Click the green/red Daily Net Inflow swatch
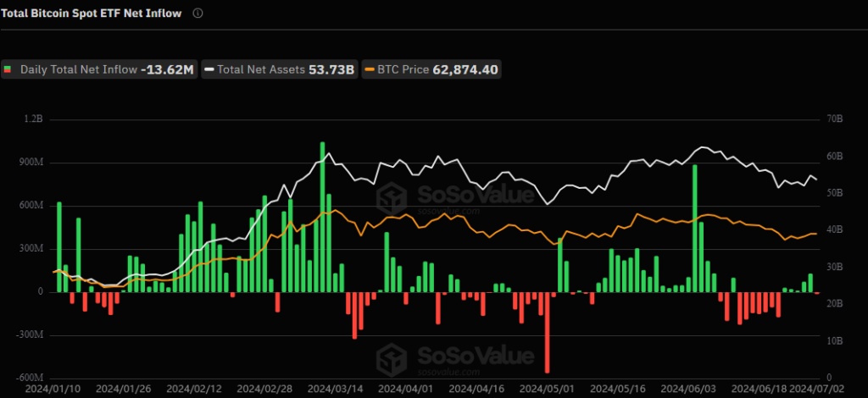 coord(8,69)
